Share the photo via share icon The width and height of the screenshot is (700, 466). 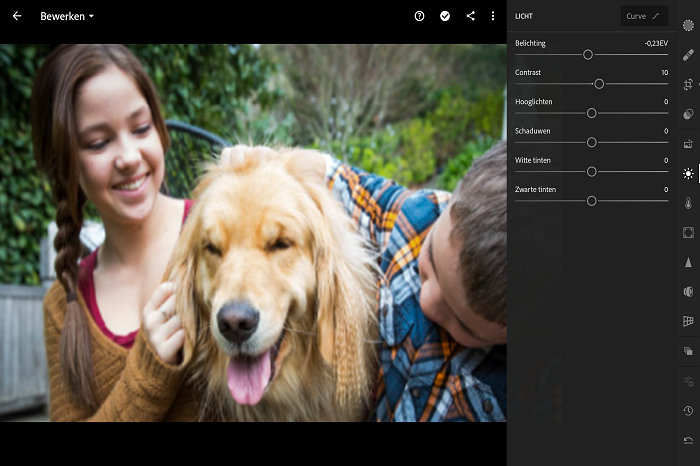click(x=471, y=16)
